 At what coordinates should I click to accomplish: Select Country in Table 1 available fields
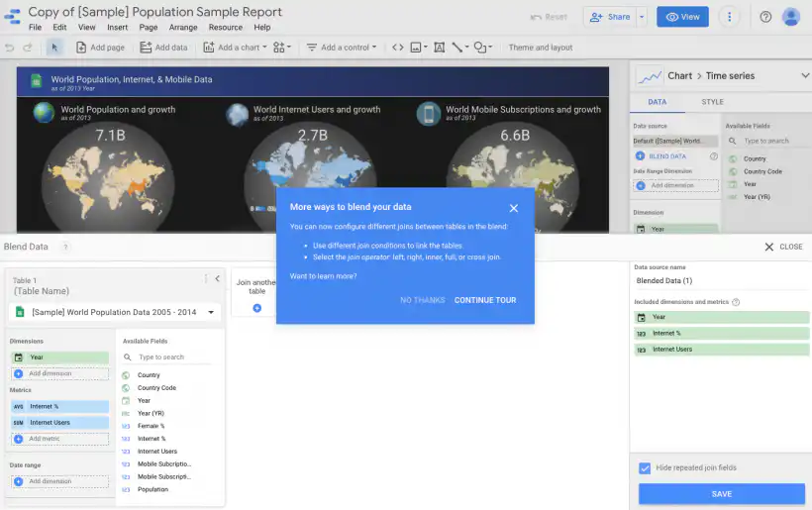point(149,375)
